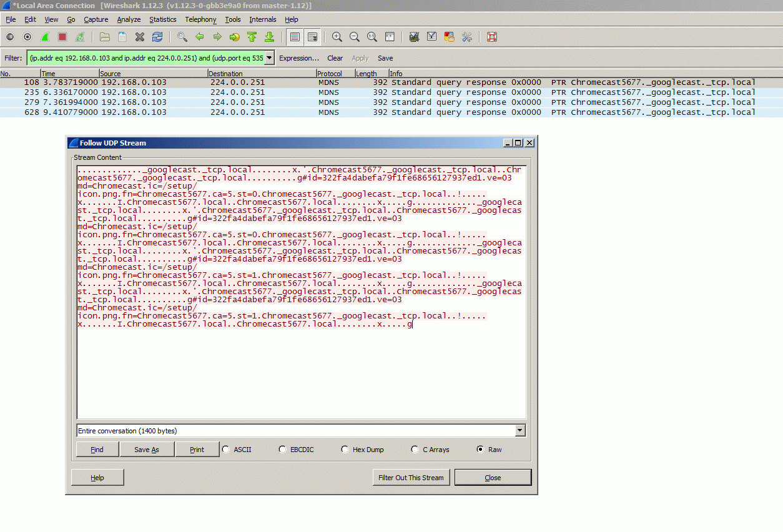Select the Raw radio button

pos(480,449)
